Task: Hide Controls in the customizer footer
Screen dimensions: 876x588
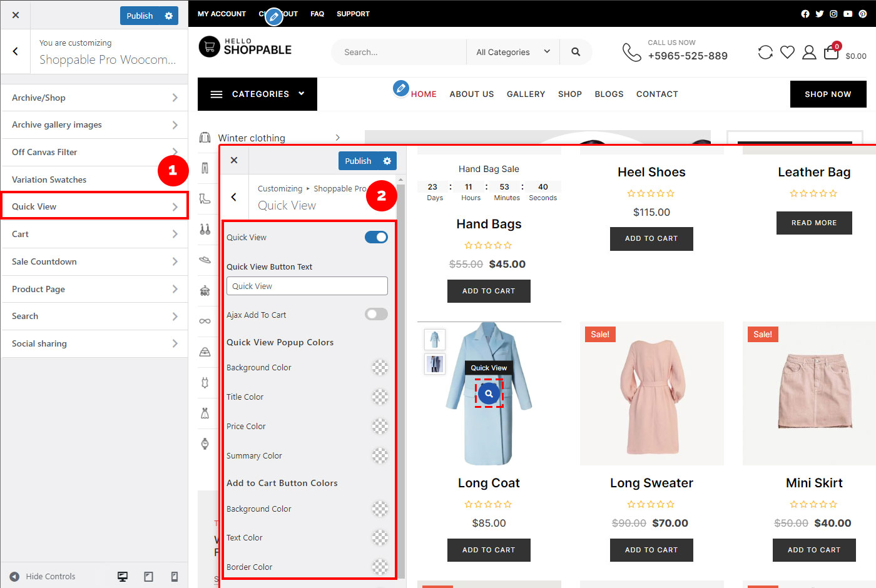Action: tap(43, 575)
